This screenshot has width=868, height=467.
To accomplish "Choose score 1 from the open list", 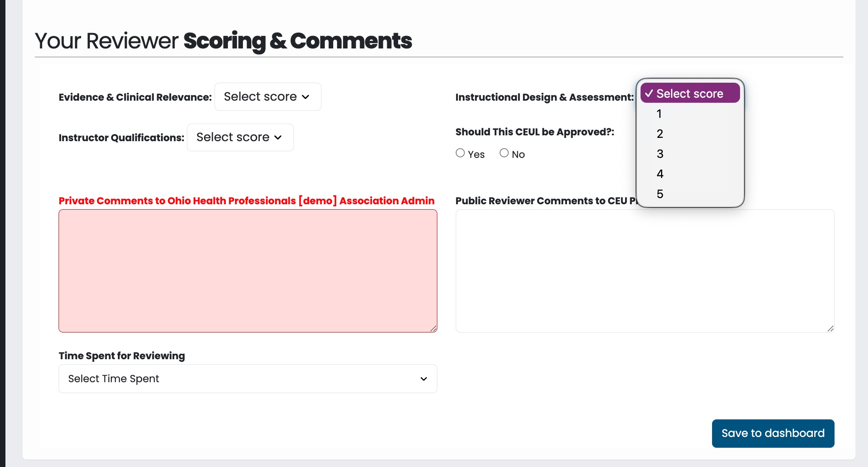I will (x=659, y=114).
